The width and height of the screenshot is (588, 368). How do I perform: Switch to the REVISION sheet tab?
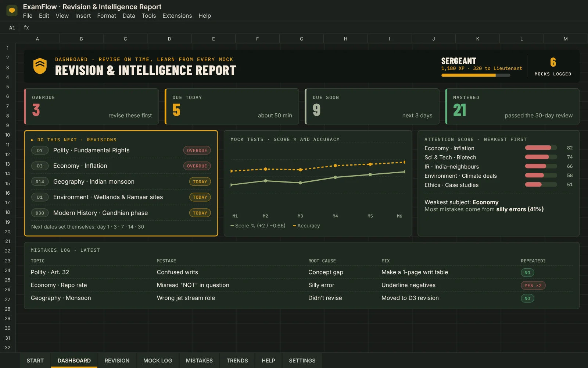[117, 361]
